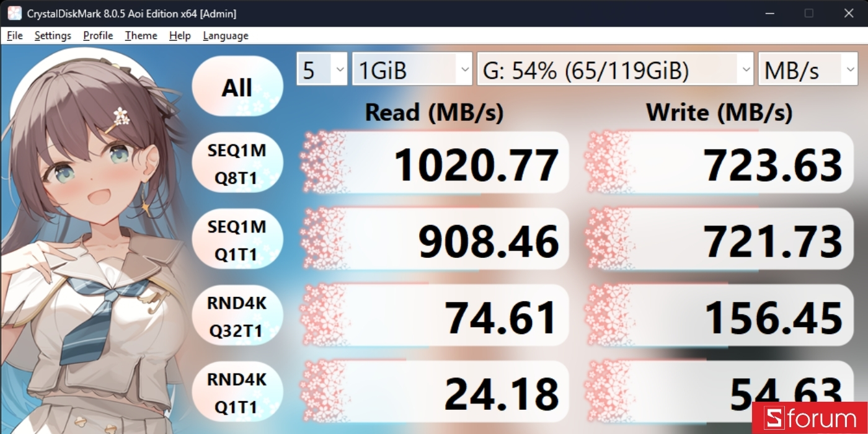868x434 pixels.
Task: Open the Settings menu
Action: click(53, 36)
